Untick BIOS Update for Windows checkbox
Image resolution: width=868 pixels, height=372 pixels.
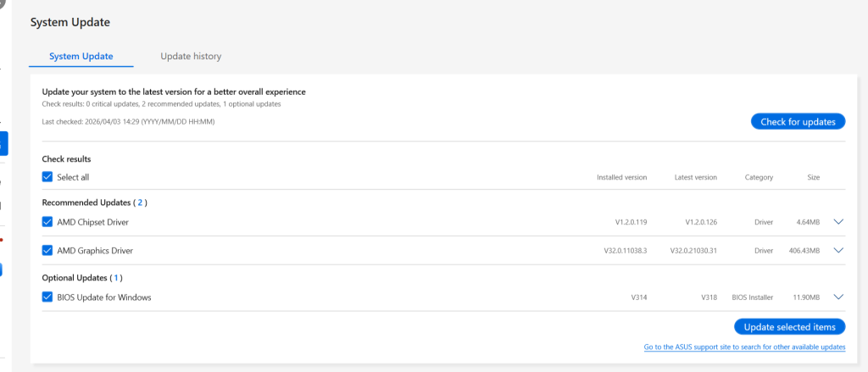47,297
